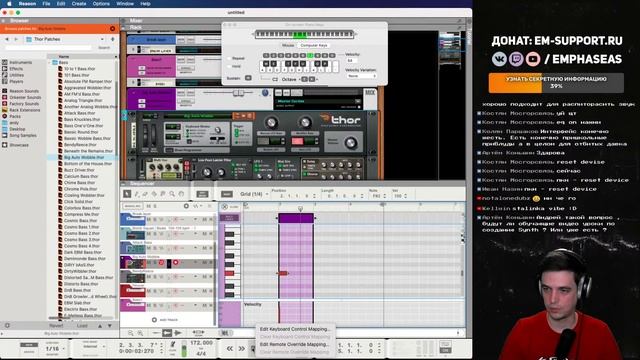Click record enable on Big Auto Wobble track
This screenshot has width=640, height=360.
click(176, 262)
